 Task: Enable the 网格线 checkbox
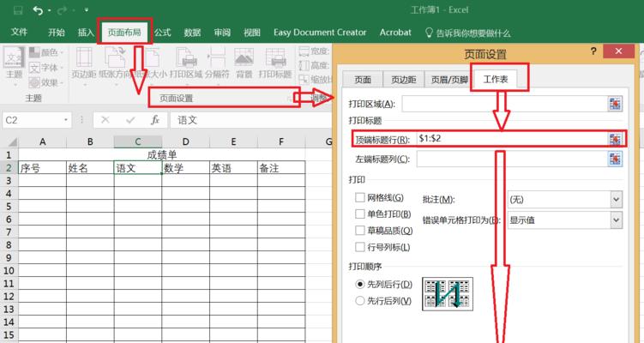(360, 197)
